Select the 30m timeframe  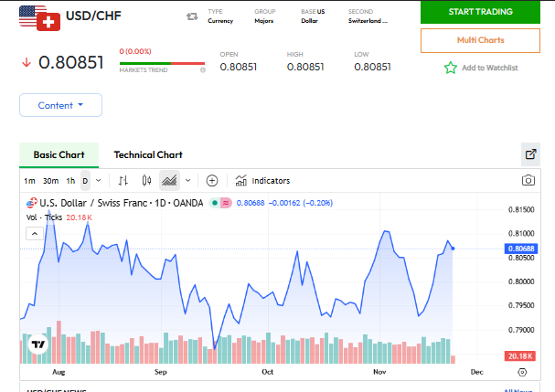coord(50,181)
